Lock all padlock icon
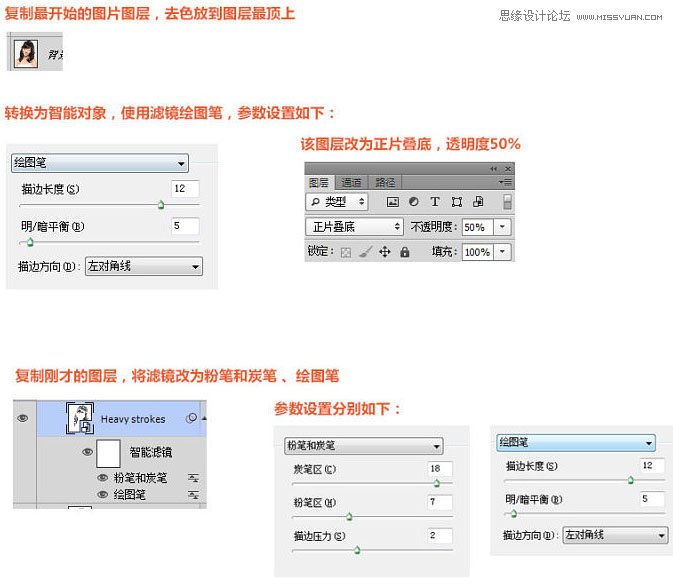673x585 pixels. (404, 252)
